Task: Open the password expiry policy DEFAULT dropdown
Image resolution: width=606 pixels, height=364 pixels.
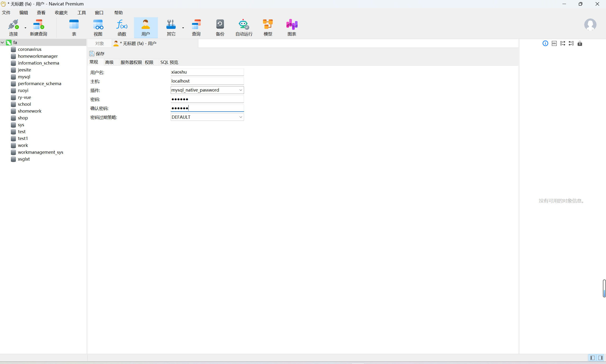Action: [241, 117]
